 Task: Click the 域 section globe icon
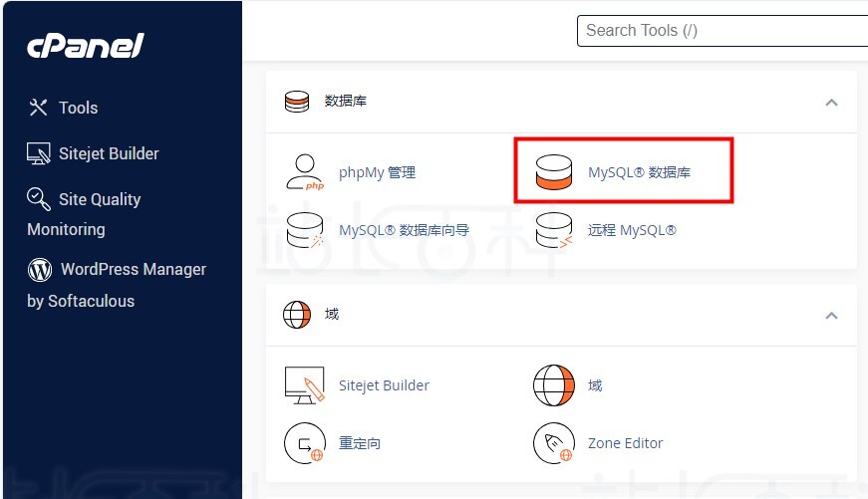coord(297,315)
